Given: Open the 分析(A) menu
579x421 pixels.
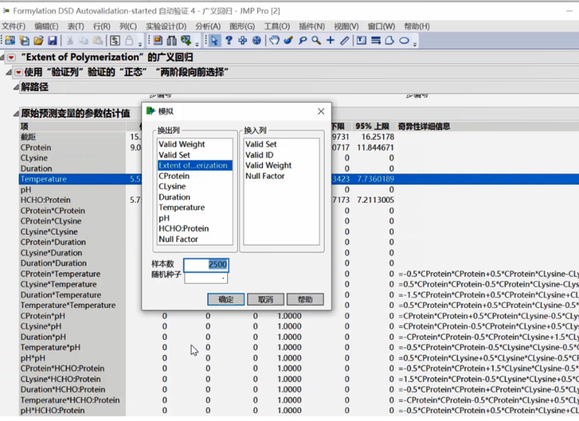Looking at the screenshot, I should [208, 27].
